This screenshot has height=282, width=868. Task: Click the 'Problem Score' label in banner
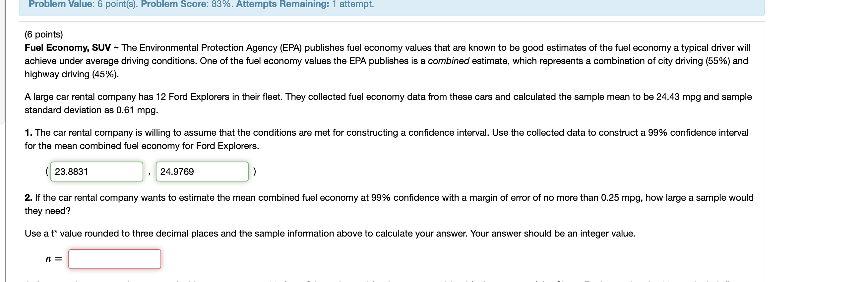pyautogui.click(x=174, y=4)
